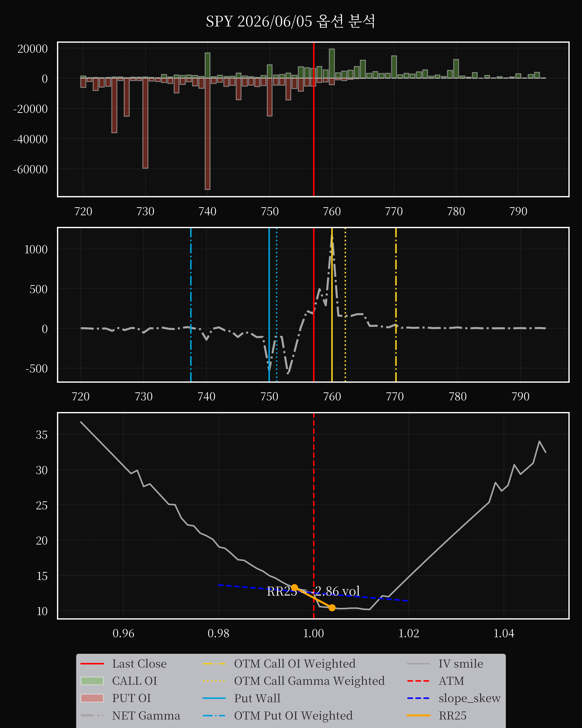This screenshot has height=728, width=582.
Task: Click the '0.96' x-axis label in IV chart
Action: [123, 633]
